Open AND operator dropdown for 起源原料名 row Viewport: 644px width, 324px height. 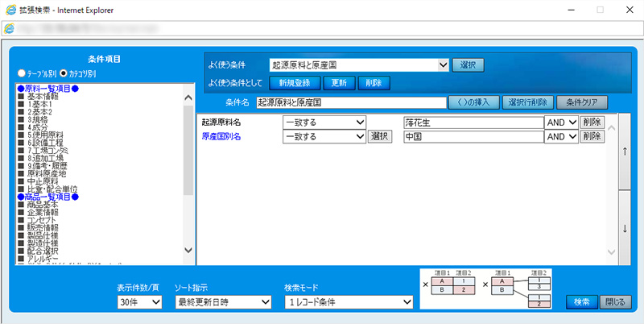tap(562, 123)
